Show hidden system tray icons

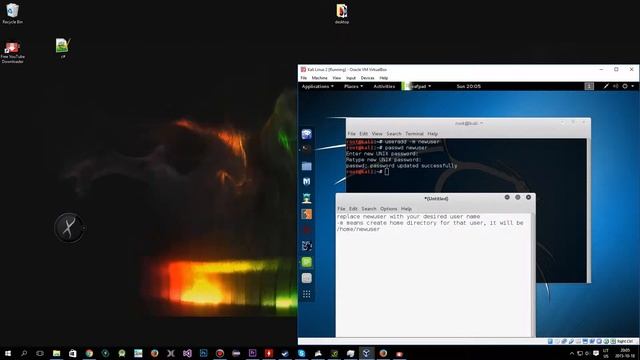pyautogui.click(x=572, y=353)
